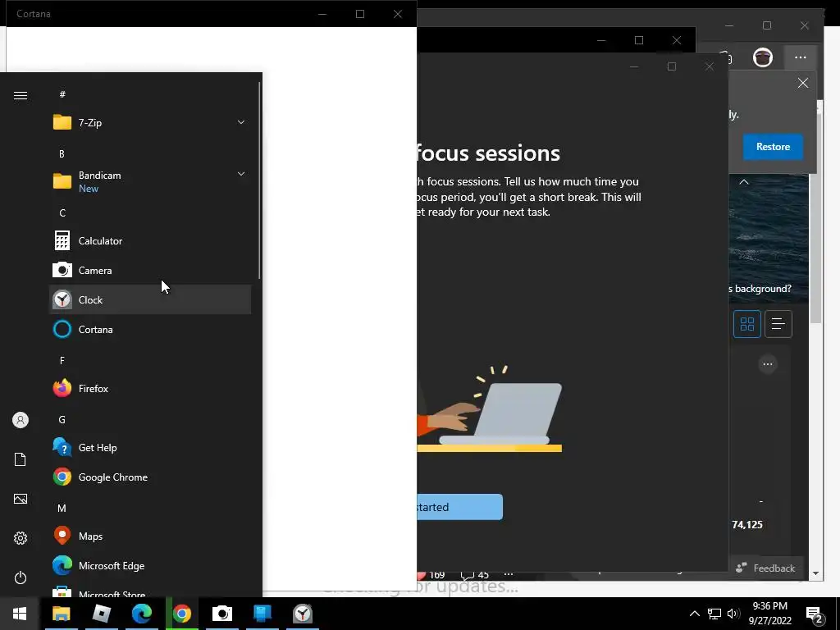Open the Bandicam folder entry
Image resolution: width=840 pixels, height=630 pixels.
[x=150, y=181]
